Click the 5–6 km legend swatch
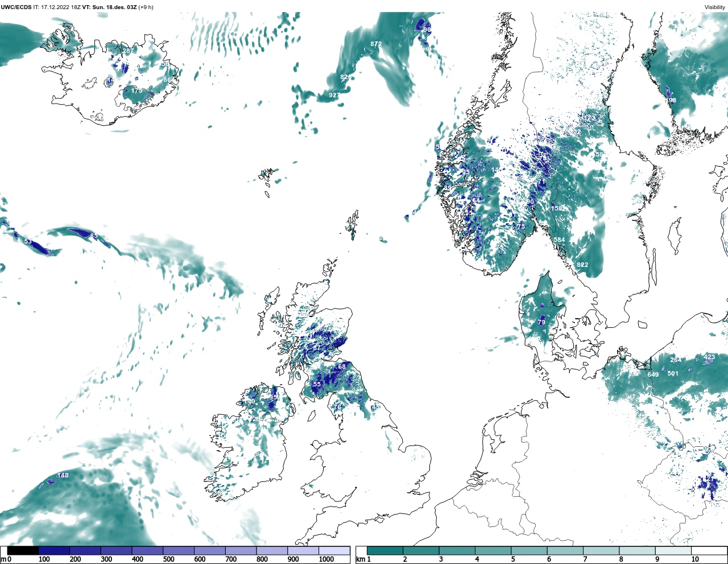This screenshot has height=564, width=728. (529, 550)
